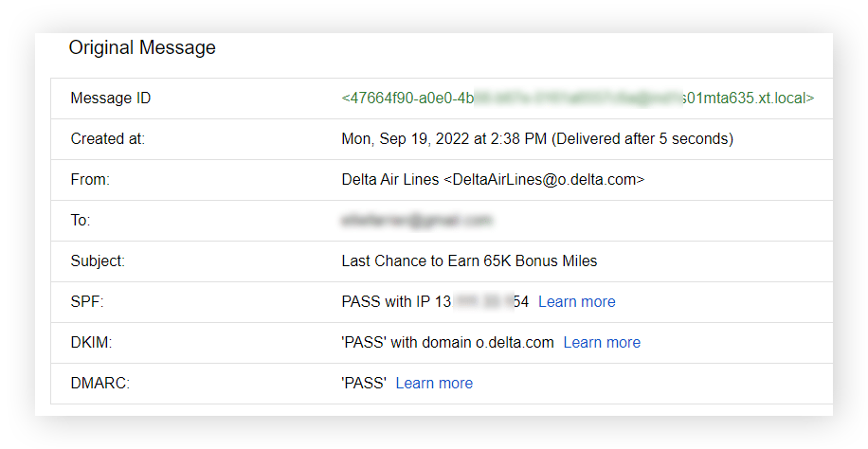The width and height of the screenshot is (868, 449).
Task: Select subject Last Chance to Earn 65K Bonus Miles
Action: tap(469, 260)
